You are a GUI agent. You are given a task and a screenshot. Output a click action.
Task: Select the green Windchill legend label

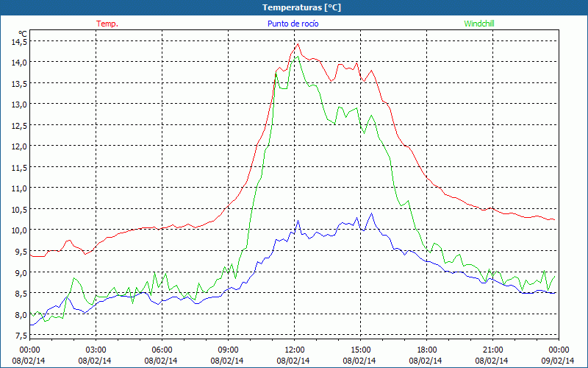click(479, 24)
